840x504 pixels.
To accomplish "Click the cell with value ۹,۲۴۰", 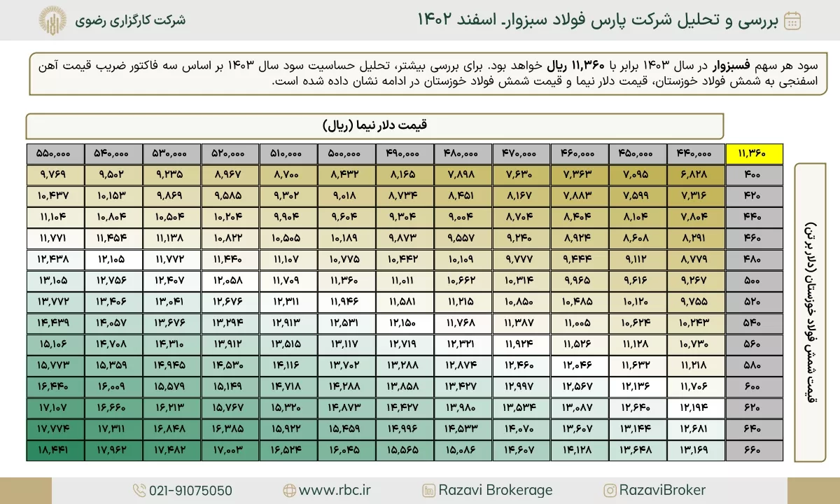I will 521,239.
